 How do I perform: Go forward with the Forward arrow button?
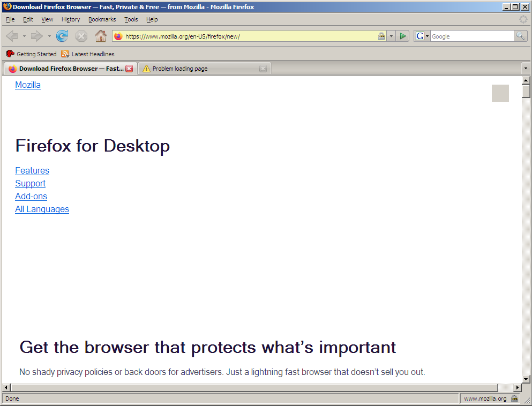point(36,36)
